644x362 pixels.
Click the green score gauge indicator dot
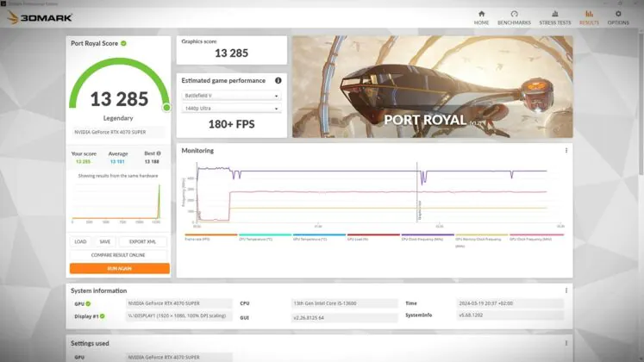[x=166, y=108]
